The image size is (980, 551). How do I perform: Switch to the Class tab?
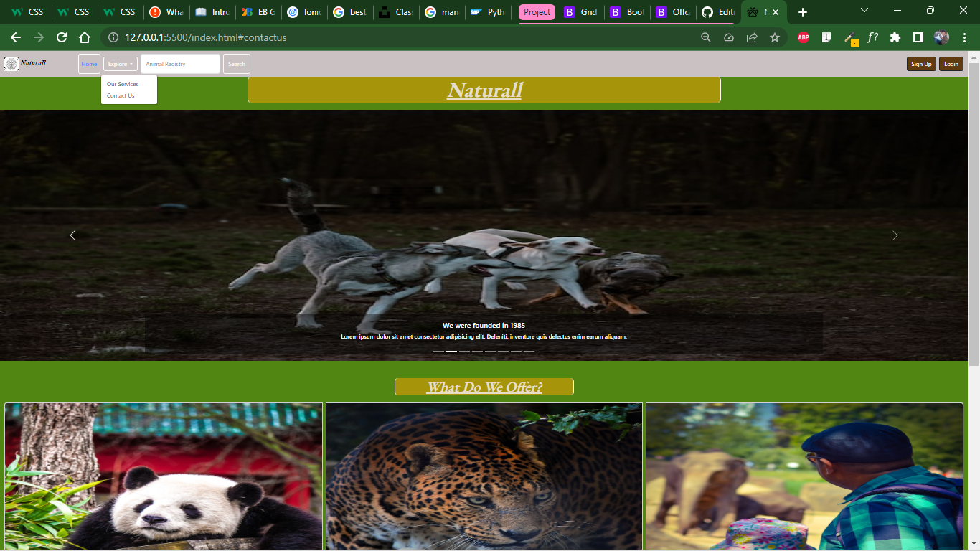coord(396,12)
